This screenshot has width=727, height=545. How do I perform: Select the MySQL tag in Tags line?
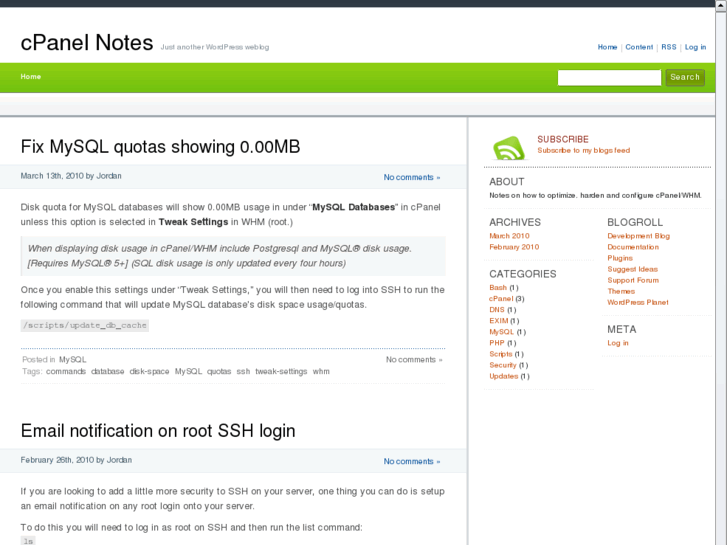tap(188, 371)
